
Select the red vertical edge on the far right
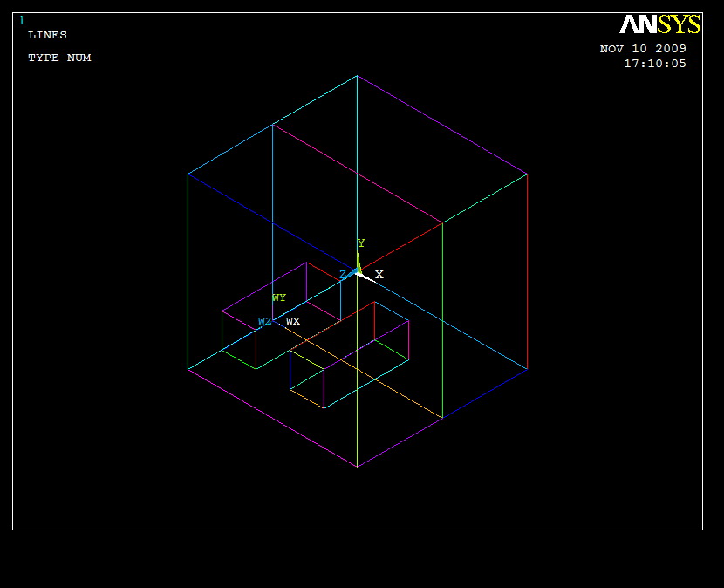point(527,270)
